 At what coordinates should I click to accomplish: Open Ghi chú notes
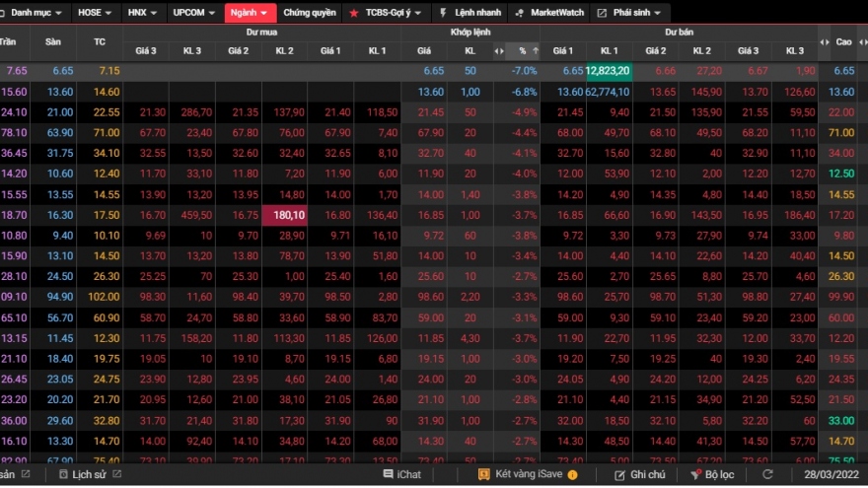(x=640, y=475)
